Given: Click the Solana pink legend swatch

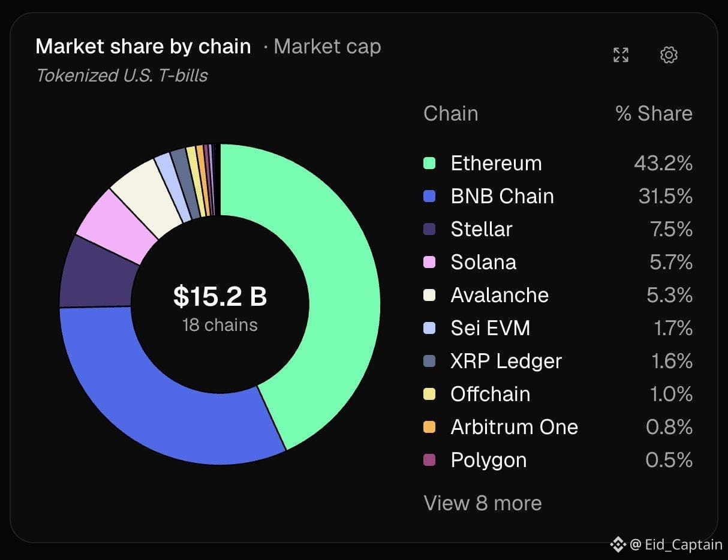Looking at the screenshot, I should (429, 262).
